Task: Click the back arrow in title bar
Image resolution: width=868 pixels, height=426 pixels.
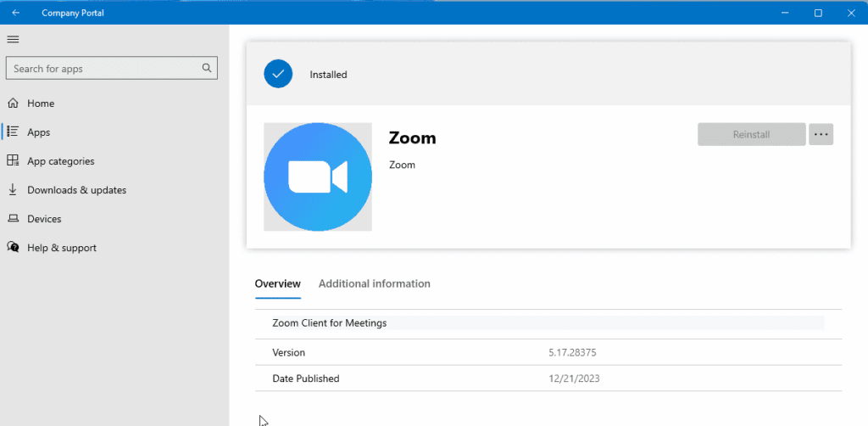Action: coord(15,13)
